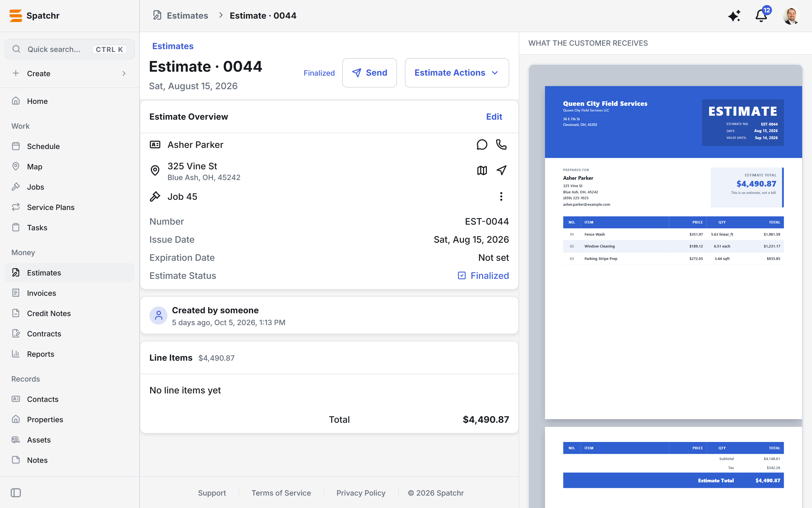Viewport: 812px width, 508px height.
Task: Open the Job 45 three-dot menu
Action: pos(501,196)
